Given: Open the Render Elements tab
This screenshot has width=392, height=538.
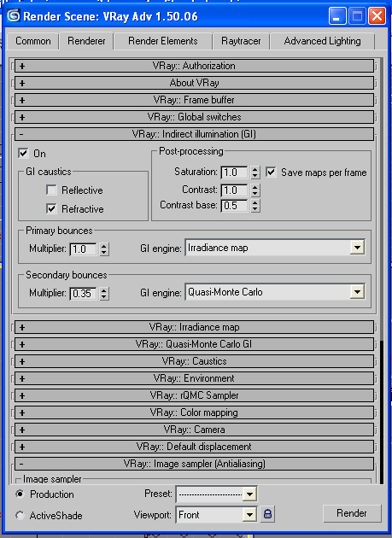Looking at the screenshot, I should pyautogui.click(x=163, y=41).
